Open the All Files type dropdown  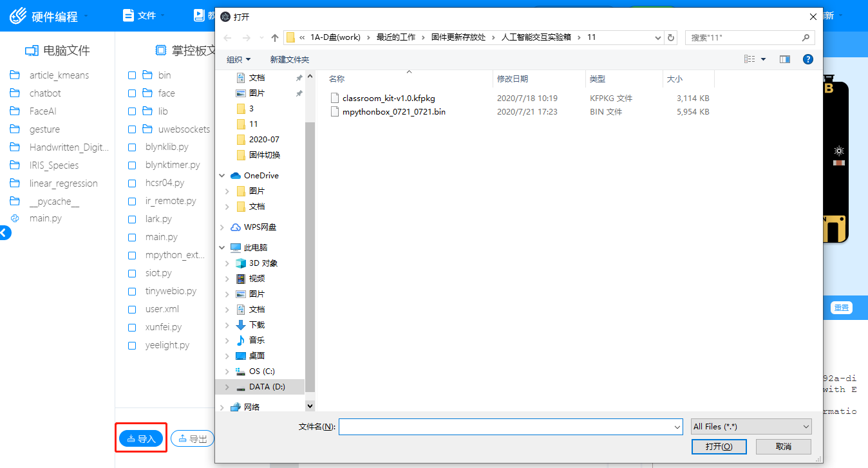[x=751, y=426]
